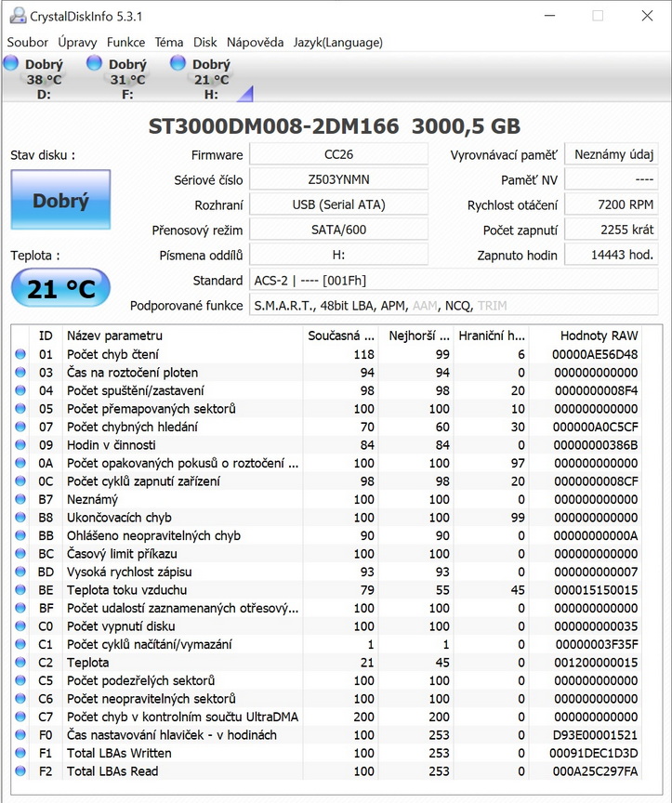Screen dimensions: 672x803
Task: Open the Soubor menu
Action: click(x=28, y=42)
